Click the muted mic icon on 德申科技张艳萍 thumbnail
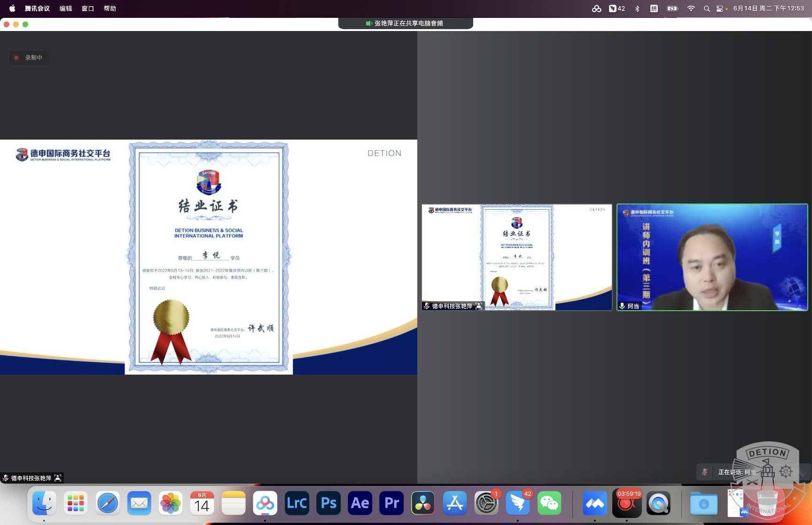 tap(427, 306)
